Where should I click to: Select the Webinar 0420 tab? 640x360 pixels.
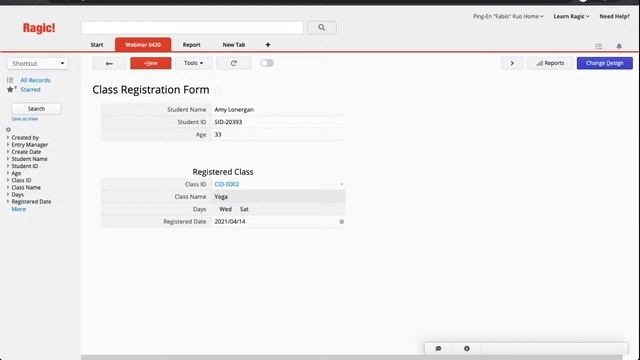pyautogui.click(x=143, y=44)
